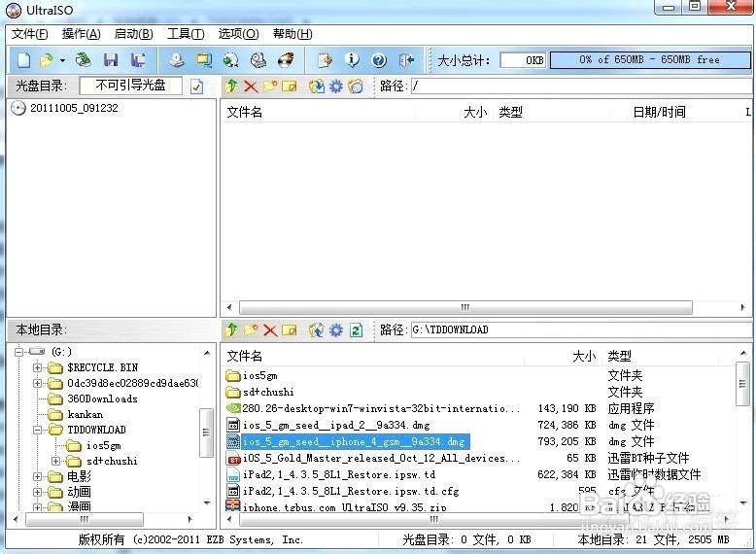The height and width of the screenshot is (554, 756).
Task: Click the disc pane gear properties icon
Action: [335, 87]
